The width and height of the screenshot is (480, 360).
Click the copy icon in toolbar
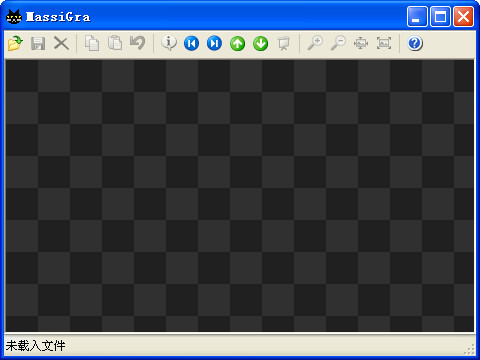[x=92, y=43]
